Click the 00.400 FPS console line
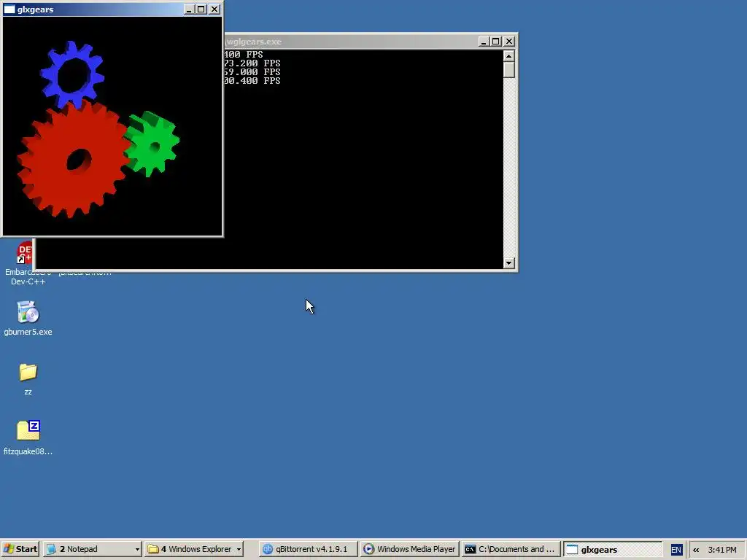 (x=252, y=80)
